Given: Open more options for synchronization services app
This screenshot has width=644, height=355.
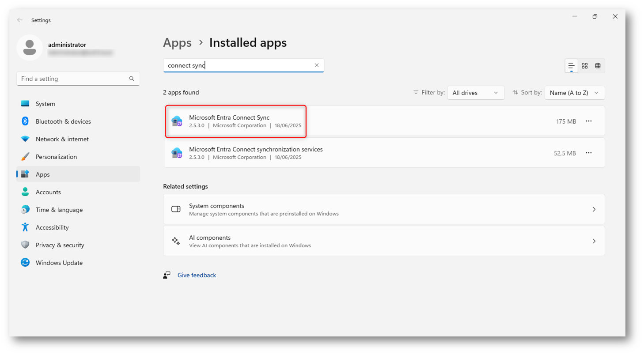Looking at the screenshot, I should point(588,153).
